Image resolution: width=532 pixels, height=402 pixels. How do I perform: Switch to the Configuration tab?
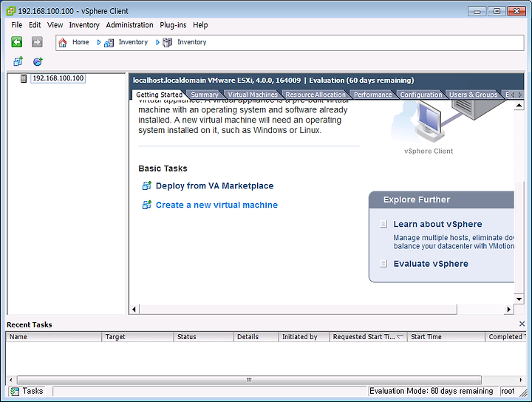tap(421, 95)
